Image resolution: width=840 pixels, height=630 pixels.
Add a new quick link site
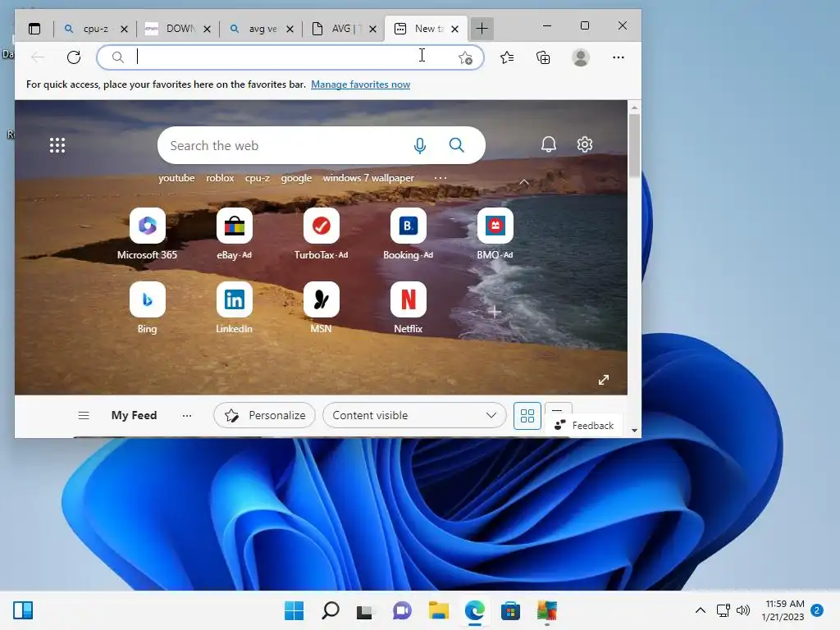495,312
